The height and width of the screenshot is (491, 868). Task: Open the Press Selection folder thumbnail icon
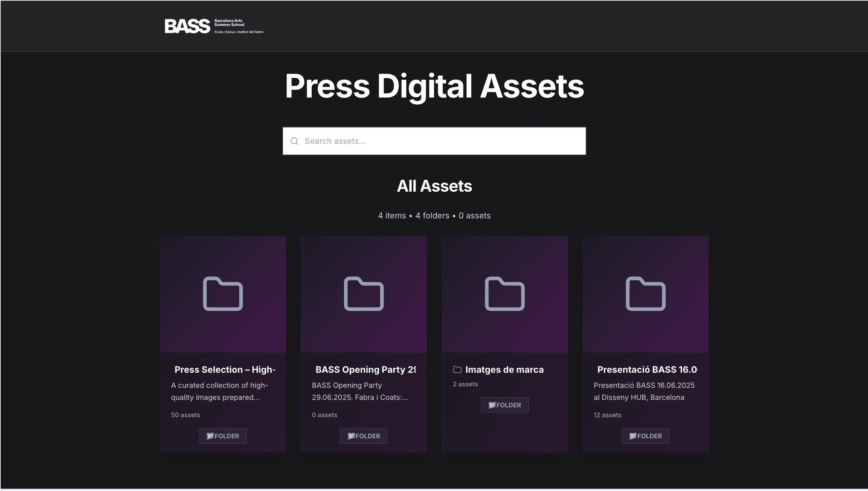click(223, 294)
